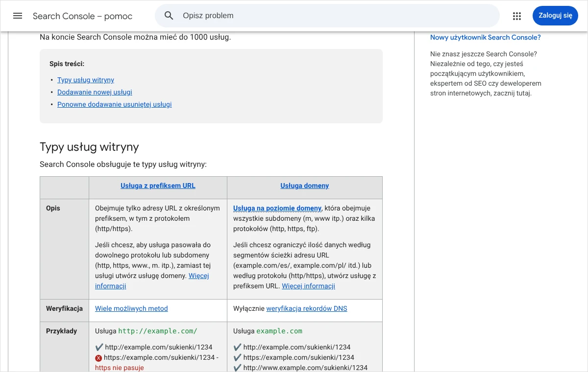Select the Przykłady row header cell
Image resolution: width=588 pixels, height=372 pixels.
tap(64, 347)
